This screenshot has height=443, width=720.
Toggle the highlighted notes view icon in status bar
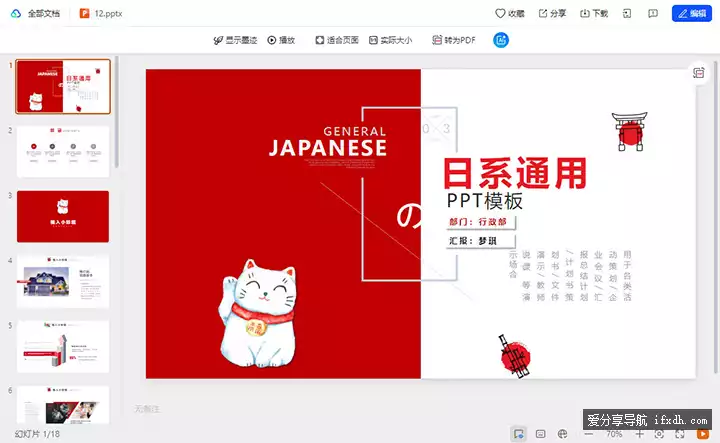coord(518,434)
